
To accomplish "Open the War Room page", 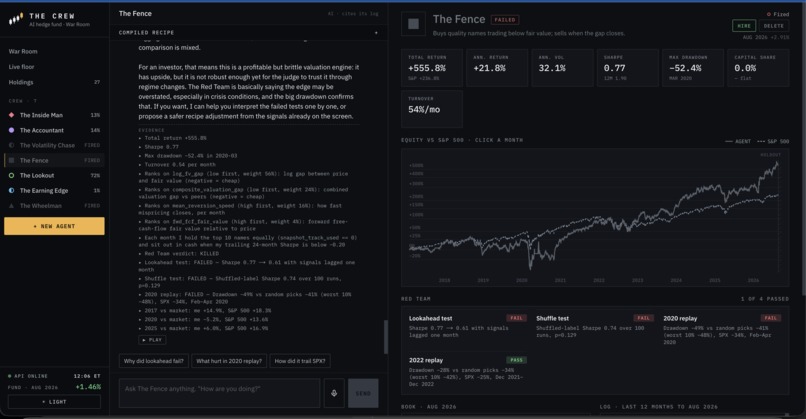I will click(23, 51).
